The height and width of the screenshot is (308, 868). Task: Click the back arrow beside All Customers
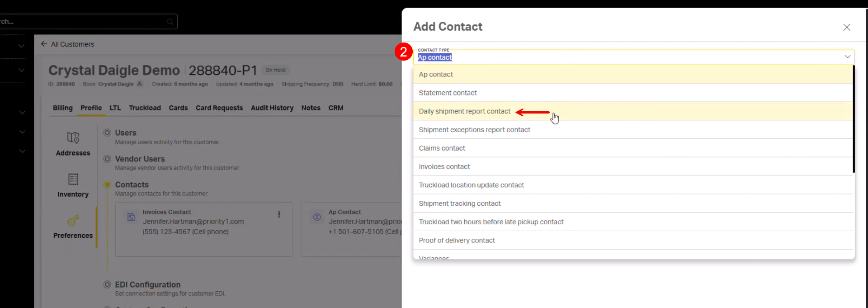[44, 44]
